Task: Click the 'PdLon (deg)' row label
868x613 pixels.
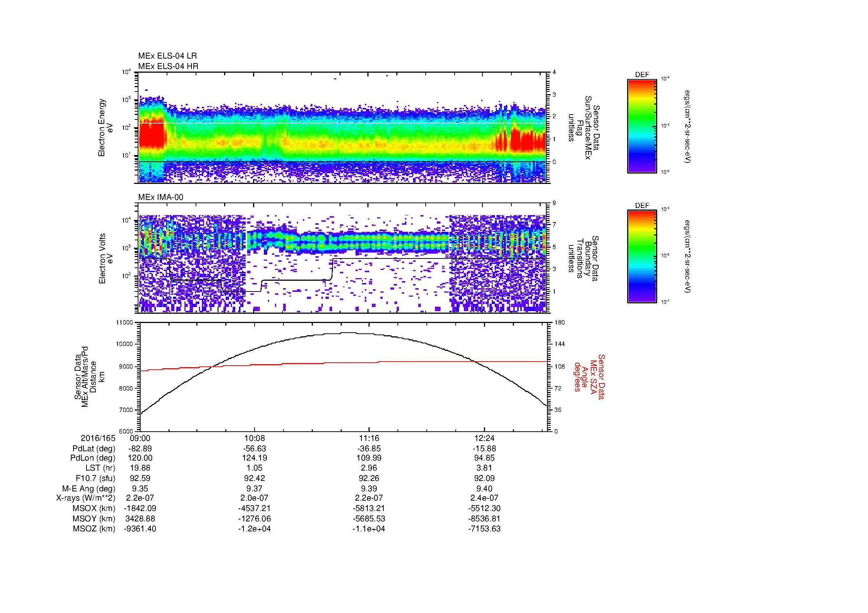Action: [93, 458]
